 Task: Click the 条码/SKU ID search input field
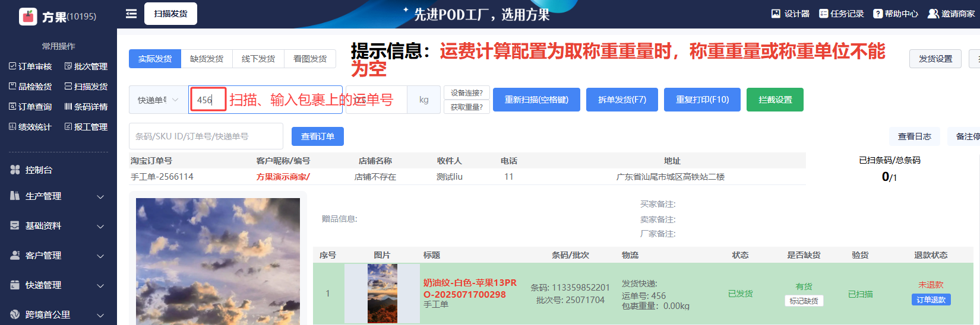[x=206, y=136]
